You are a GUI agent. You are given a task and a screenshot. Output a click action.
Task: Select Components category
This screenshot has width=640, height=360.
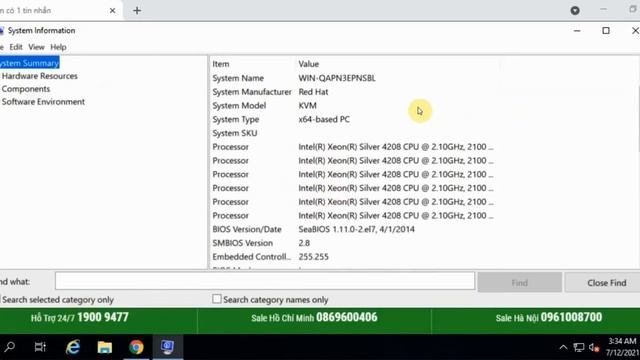pyautogui.click(x=26, y=89)
